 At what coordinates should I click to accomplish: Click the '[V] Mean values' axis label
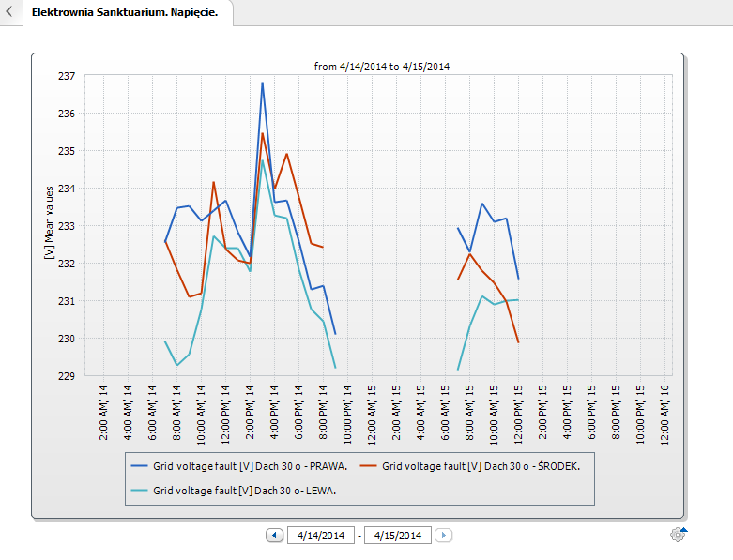coord(49,223)
